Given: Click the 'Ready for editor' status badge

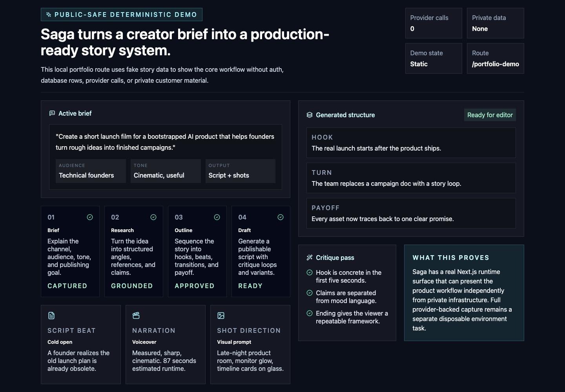Looking at the screenshot, I should [x=490, y=115].
